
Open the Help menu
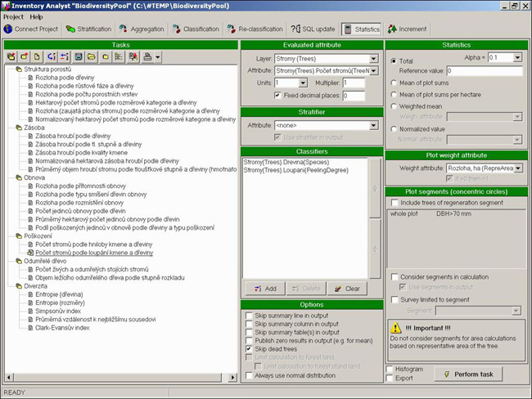[x=37, y=16]
